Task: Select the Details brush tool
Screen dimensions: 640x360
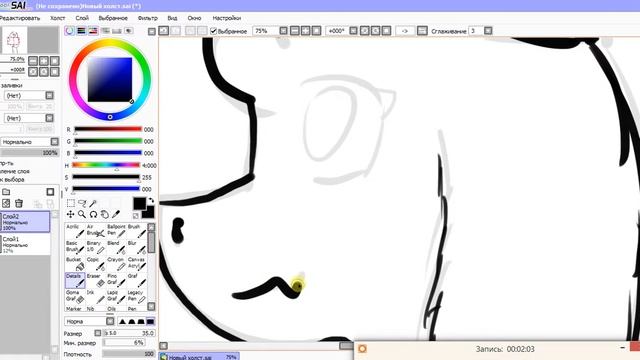Action: coord(75,280)
